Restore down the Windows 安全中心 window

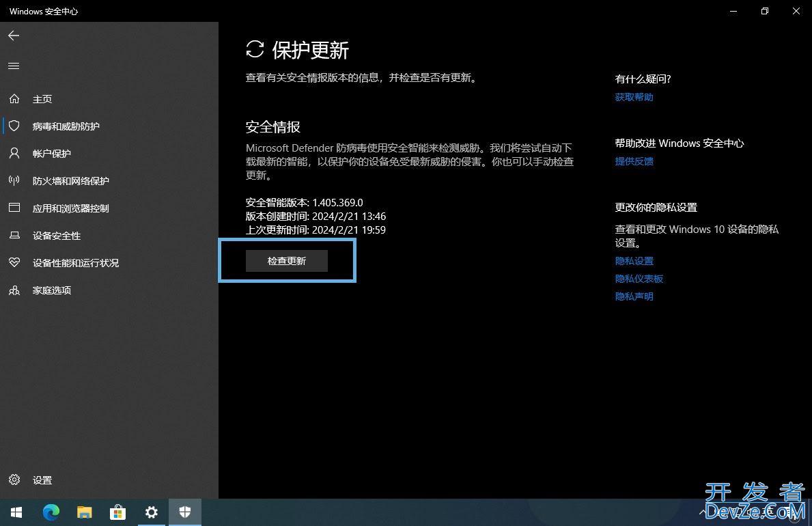(x=765, y=11)
